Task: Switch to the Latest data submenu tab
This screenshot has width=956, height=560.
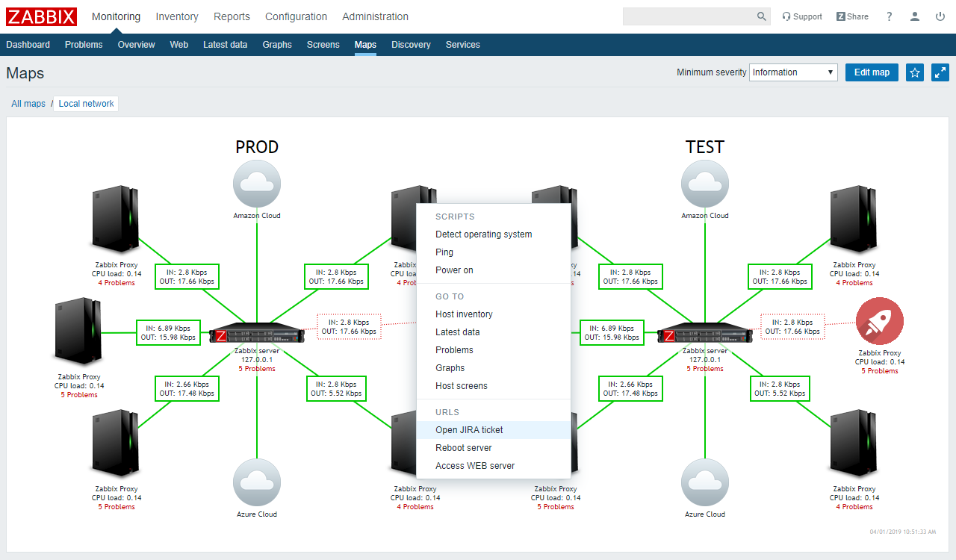Action: point(225,45)
